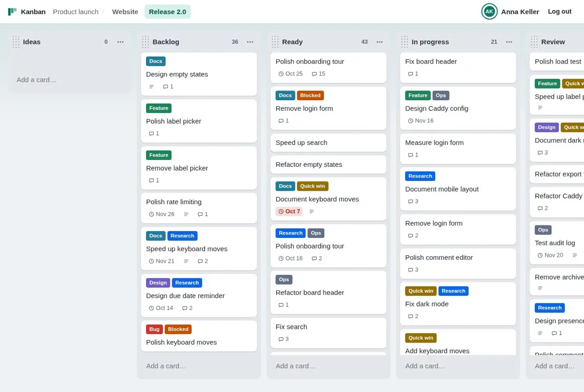Open the Ideas column options menu
The height and width of the screenshot is (392, 584).
tap(121, 42)
